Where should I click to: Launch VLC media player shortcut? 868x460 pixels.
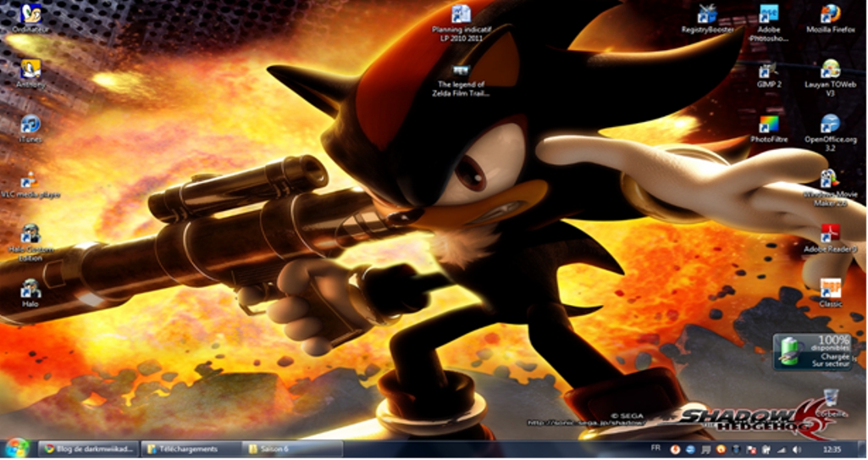click(x=30, y=184)
